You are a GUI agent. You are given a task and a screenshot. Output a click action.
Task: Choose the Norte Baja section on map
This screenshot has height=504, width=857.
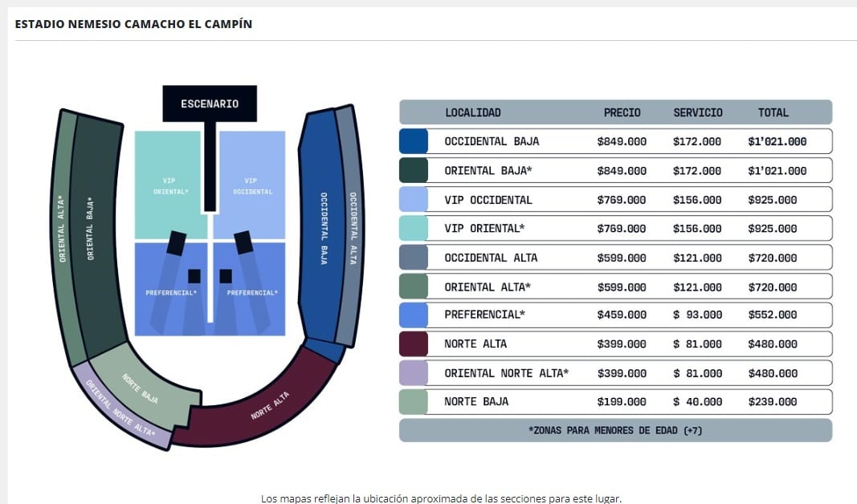tap(142, 388)
